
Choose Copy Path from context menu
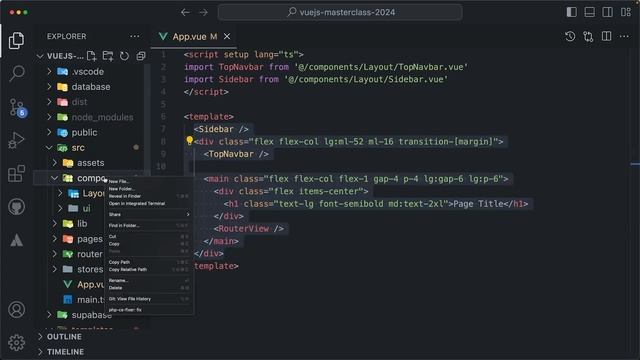pyautogui.click(x=149, y=262)
